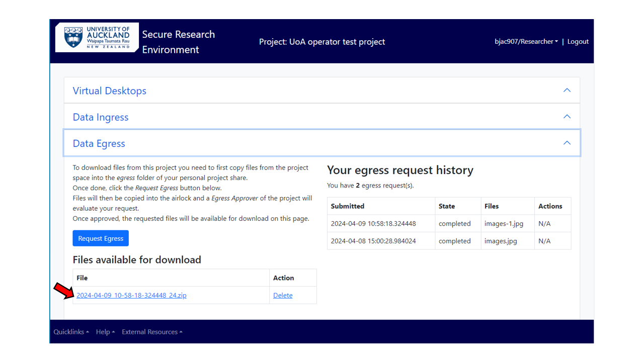Click the Logout link
This screenshot has width=644, height=362.
tap(578, 42)
